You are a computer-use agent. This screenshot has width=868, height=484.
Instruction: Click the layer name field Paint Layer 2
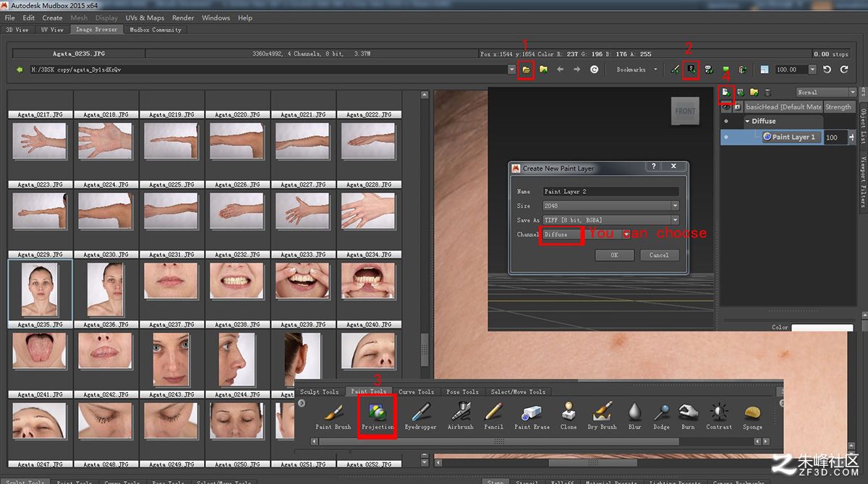click(610, 191)
